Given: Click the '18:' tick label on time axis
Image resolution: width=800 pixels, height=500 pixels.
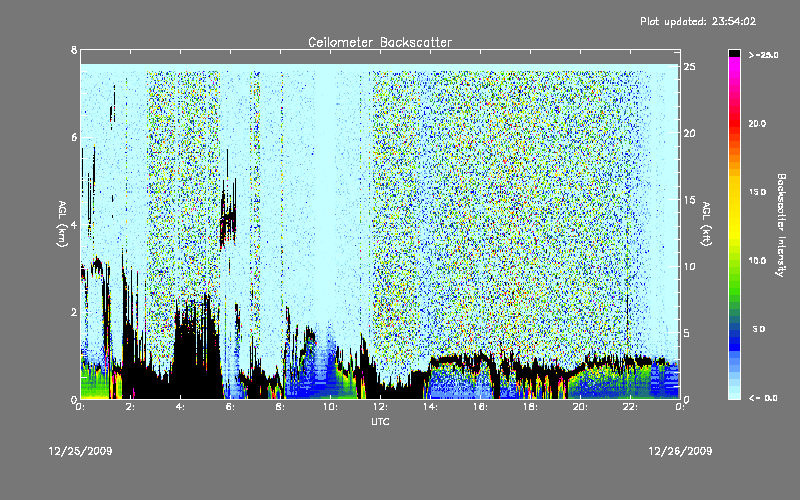Looking at the screenshot, I should pyautogui.click(x=530, y=407).
